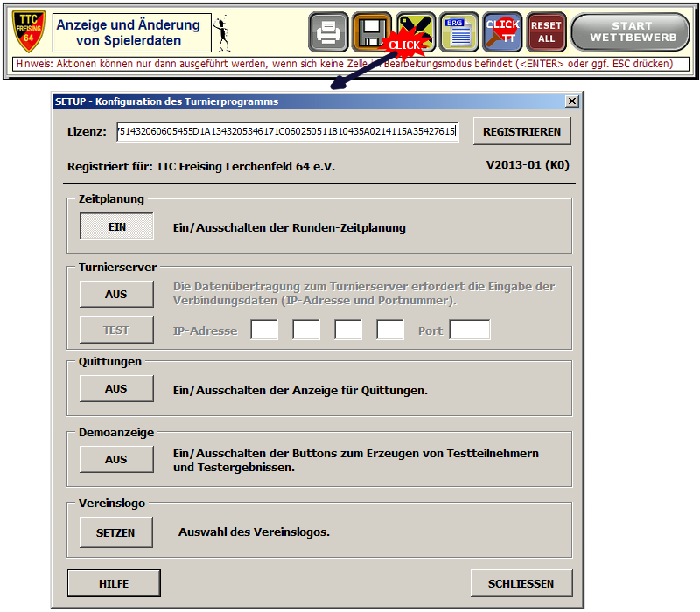Start the competition with START WETTBEWERB
Viewport: 700px width, 612px height.
(630, 31)
